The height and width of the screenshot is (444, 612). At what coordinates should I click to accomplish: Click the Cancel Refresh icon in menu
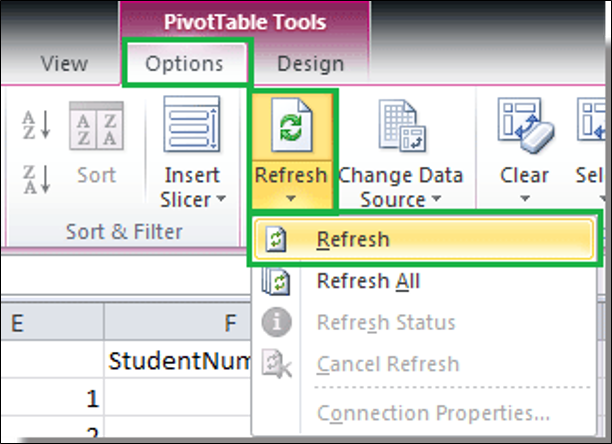[276, 364]
